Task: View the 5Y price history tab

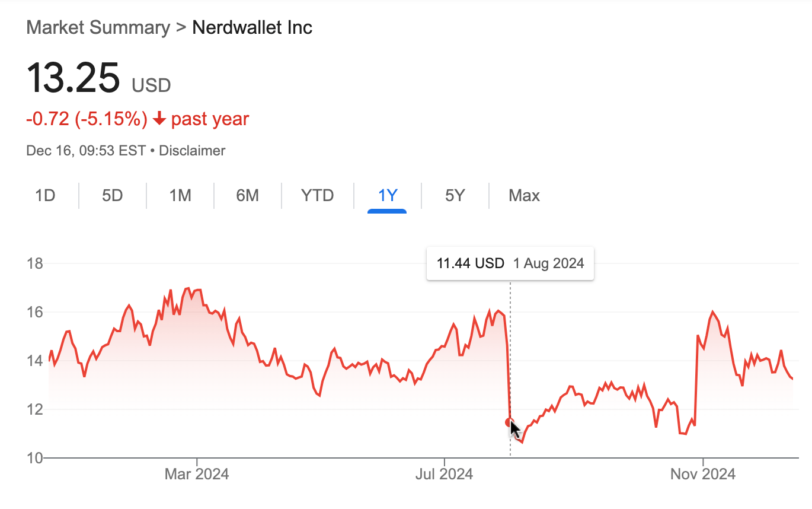Action: 455,196
